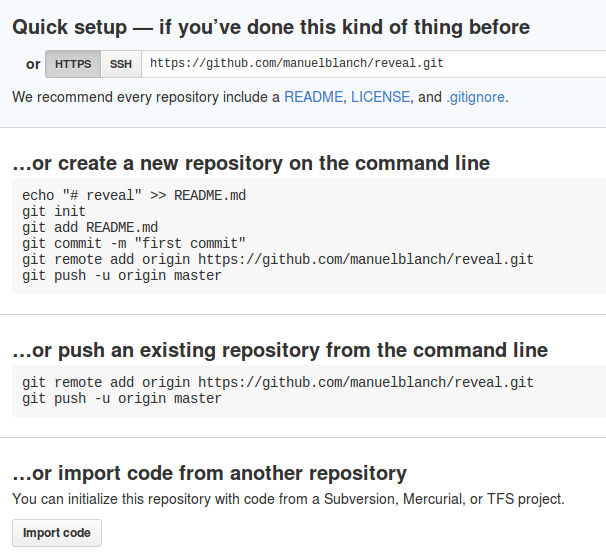Click the create a new repository heading
Screen dimensions: 606x560
click(251, 163)
